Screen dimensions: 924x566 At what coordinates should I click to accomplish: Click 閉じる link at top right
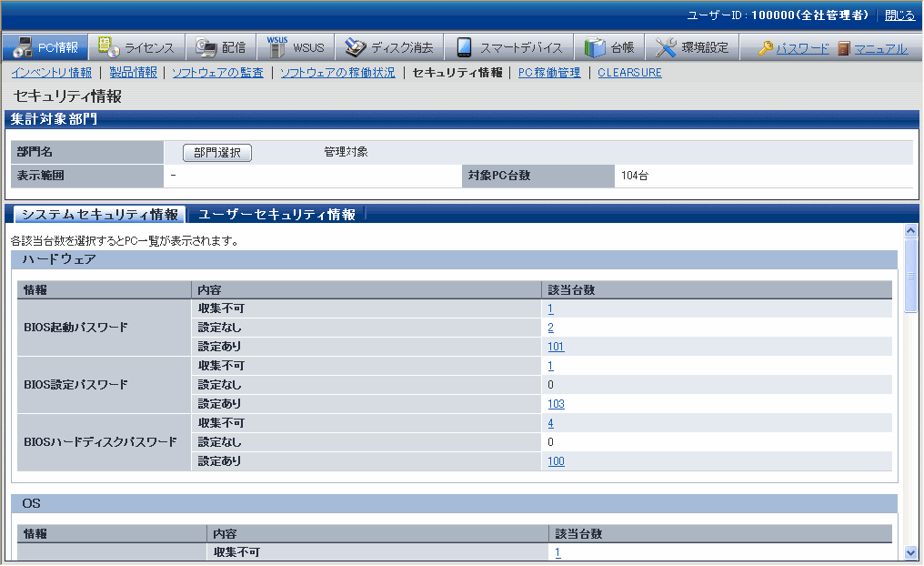click(x=899, y=15)
